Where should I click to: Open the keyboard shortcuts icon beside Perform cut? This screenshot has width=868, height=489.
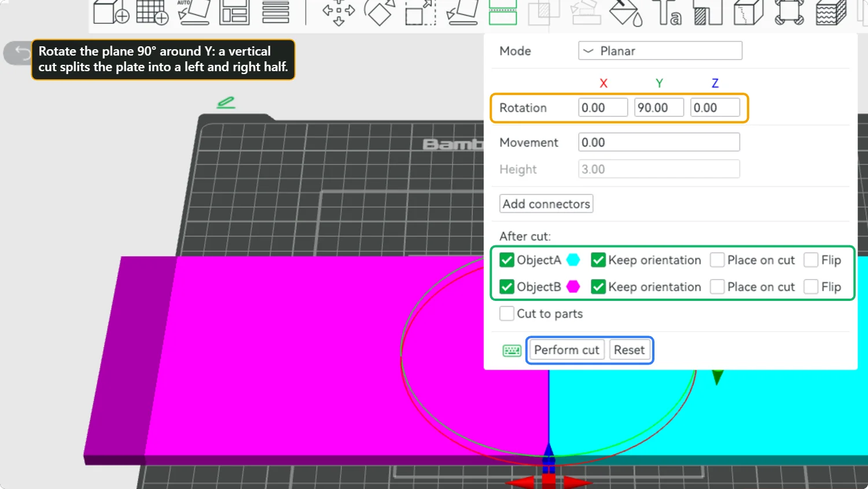(x=512, y=351)
